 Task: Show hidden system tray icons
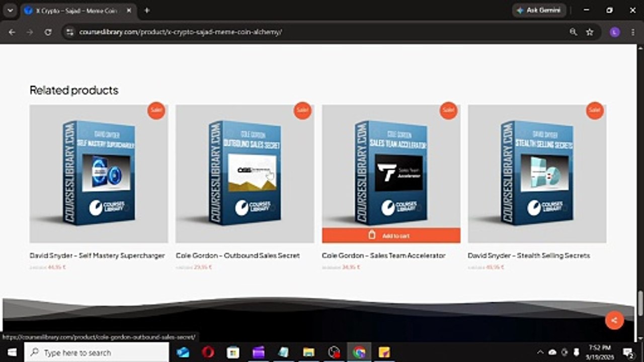click(x=540, y=352)
